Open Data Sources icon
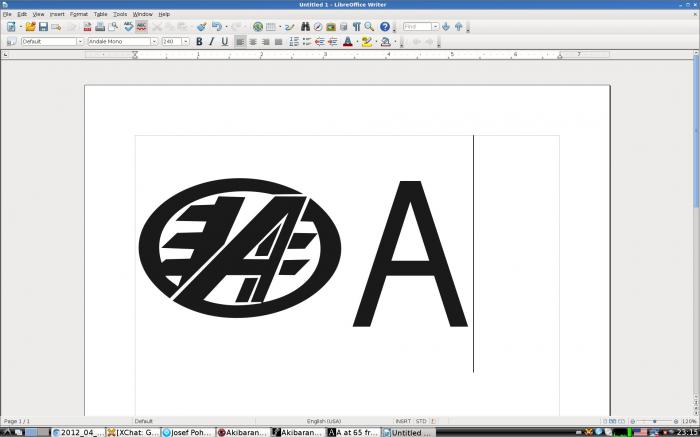Image resolution: width=700 pixels, height=437 pixels. point(343,27)
